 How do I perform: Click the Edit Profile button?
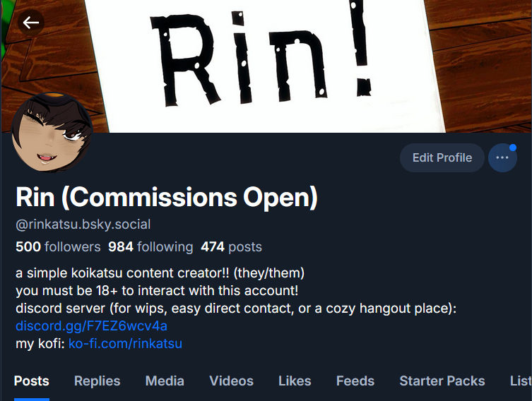point(442,157)
